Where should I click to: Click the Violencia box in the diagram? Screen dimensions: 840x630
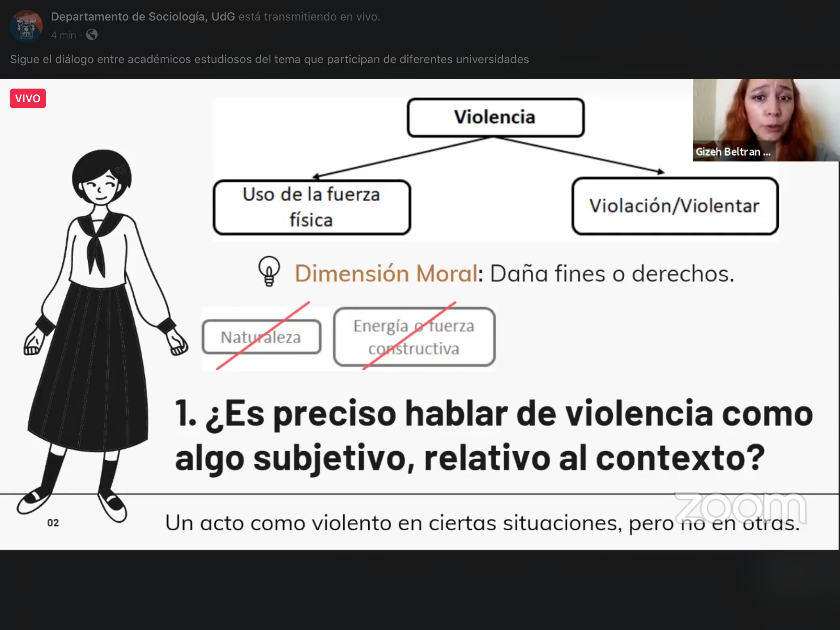495,117
